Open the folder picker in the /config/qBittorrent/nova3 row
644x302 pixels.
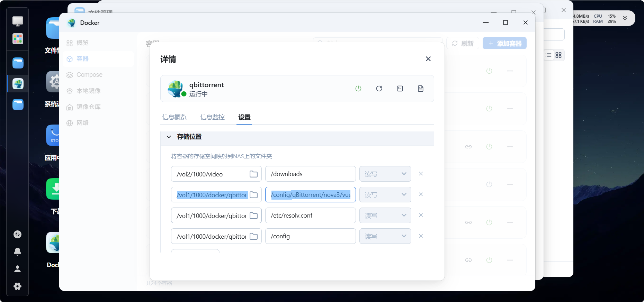253,195
